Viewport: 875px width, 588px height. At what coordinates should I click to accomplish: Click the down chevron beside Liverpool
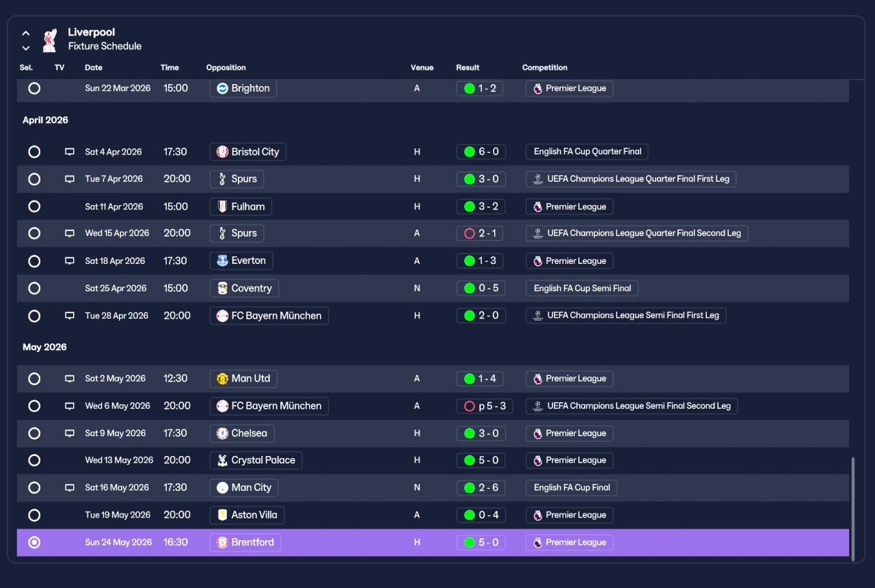(x=26, y=48)
